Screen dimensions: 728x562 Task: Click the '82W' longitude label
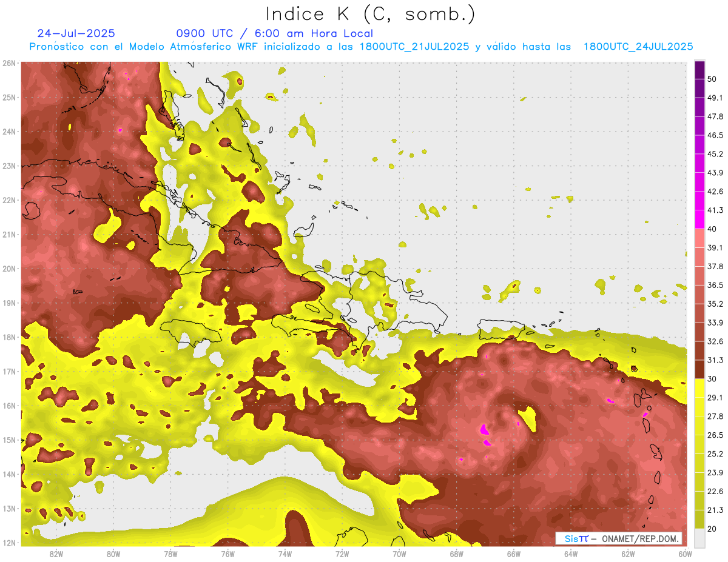(x=56, y=554)
